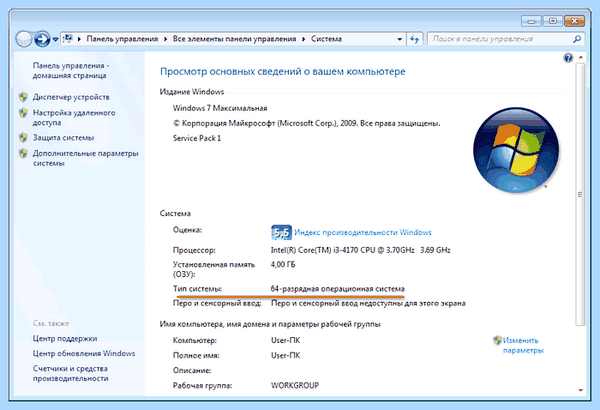Minimize the System window
Screen dimensions: 600x410
click(531, 21)
